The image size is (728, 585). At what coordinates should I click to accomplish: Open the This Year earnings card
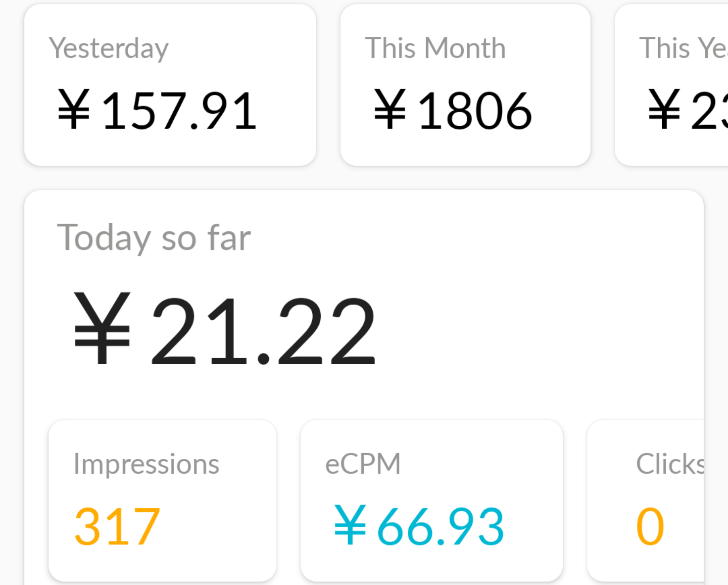(x=672, y=85)
